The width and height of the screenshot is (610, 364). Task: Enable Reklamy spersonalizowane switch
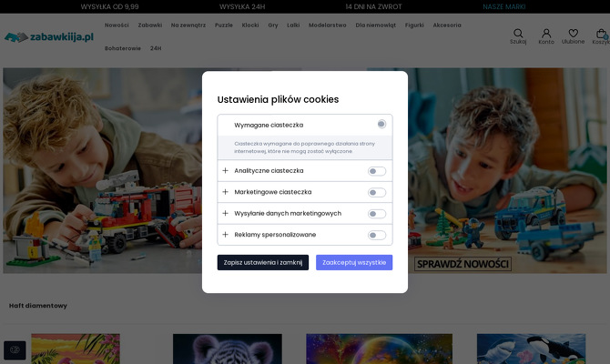[377, 236]
